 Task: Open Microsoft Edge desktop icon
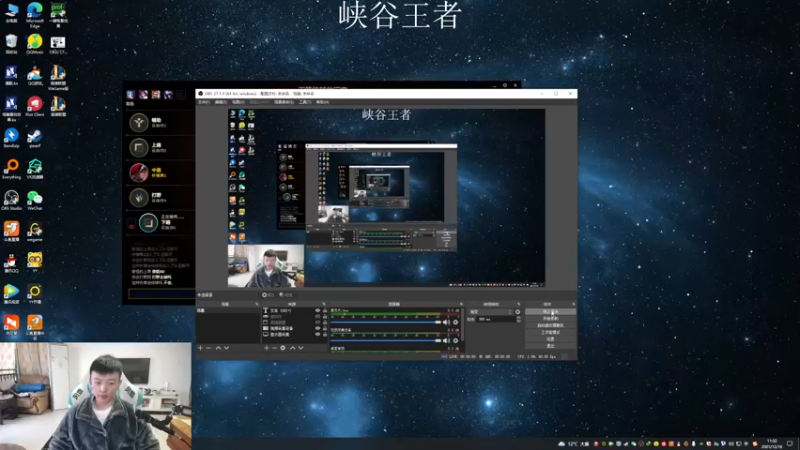coord(35,14)
